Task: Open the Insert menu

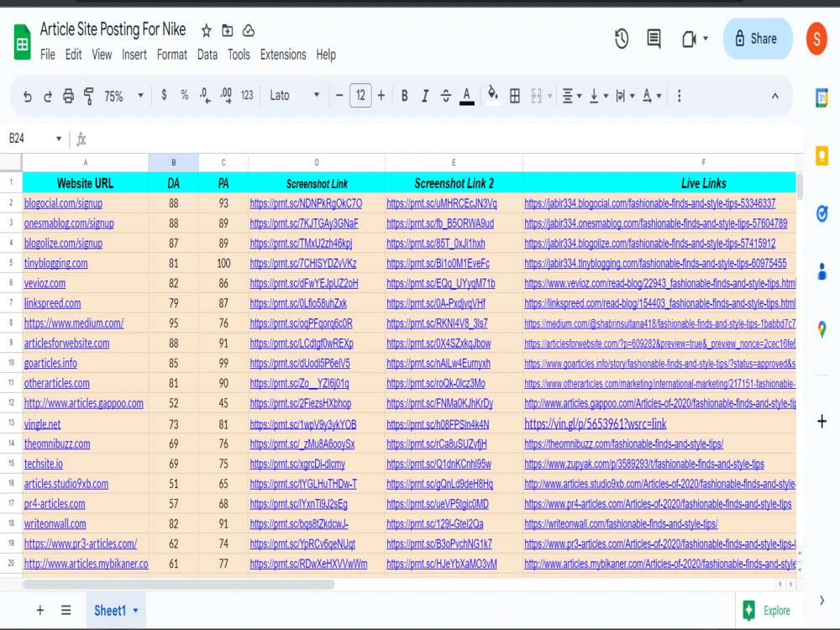Action: [x=134, y=55]
